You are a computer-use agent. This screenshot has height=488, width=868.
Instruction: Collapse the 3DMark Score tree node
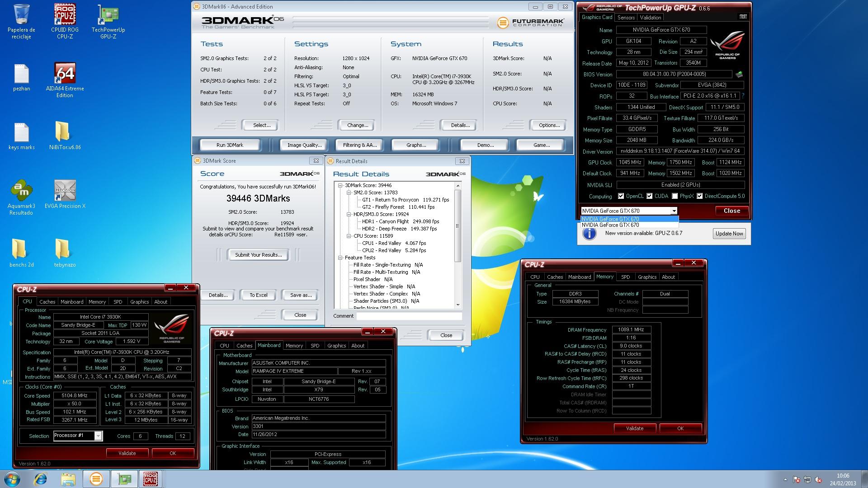click(340, 185)
